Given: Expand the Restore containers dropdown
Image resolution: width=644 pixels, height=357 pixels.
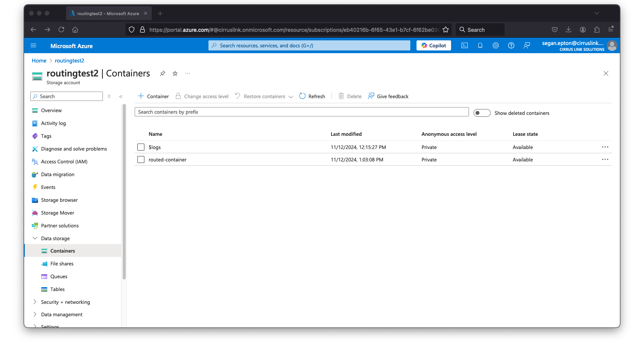Looking at the screenshot, I should pos(290,97).
